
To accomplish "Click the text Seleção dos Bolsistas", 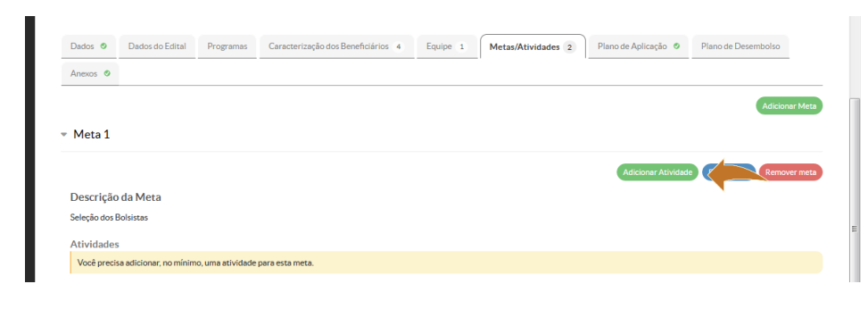I will click(109, 218).
